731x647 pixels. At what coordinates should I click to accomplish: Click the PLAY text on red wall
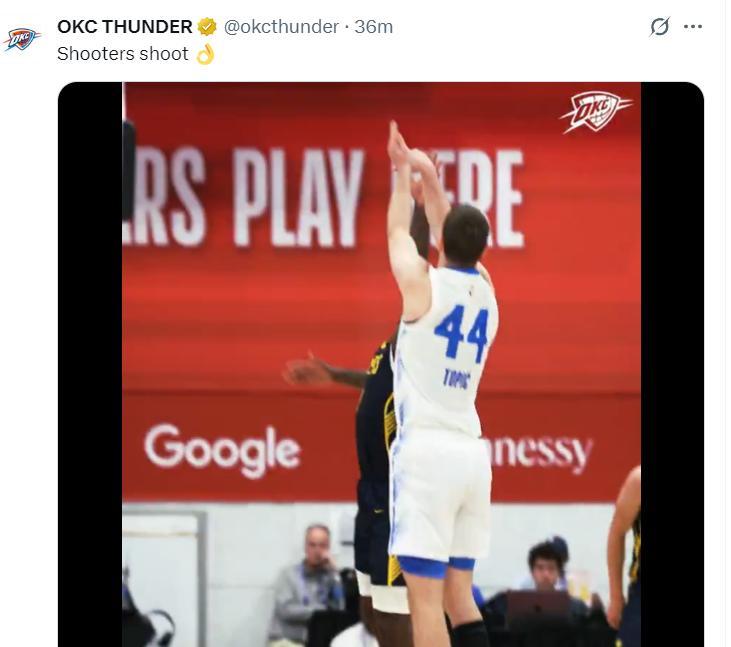(x=298, y=198)
